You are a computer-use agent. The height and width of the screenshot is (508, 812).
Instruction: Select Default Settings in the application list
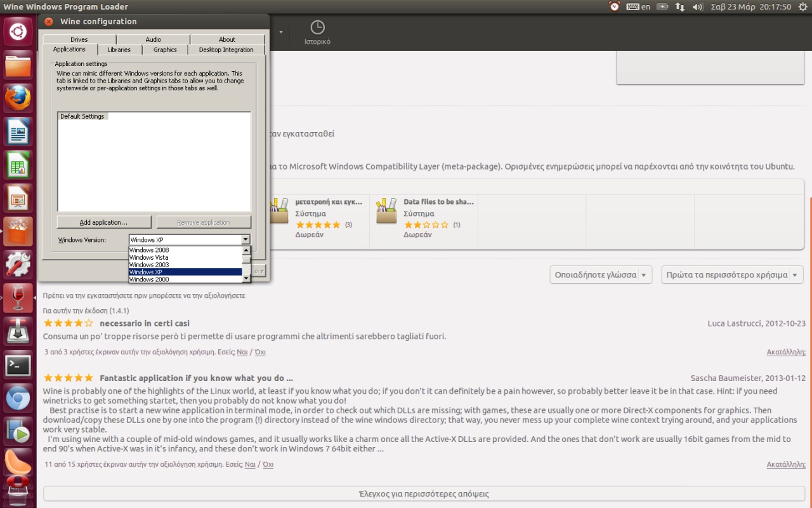(82, 116)
